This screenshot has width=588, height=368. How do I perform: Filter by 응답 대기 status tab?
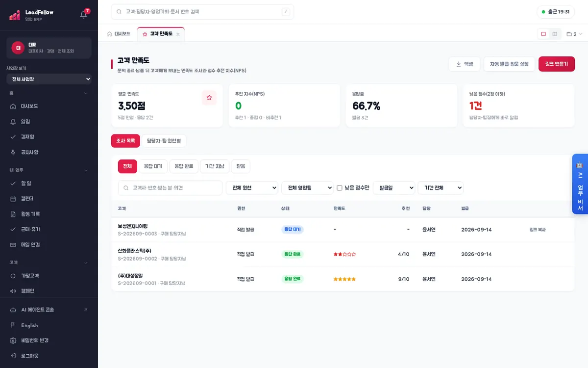(153, 166)
